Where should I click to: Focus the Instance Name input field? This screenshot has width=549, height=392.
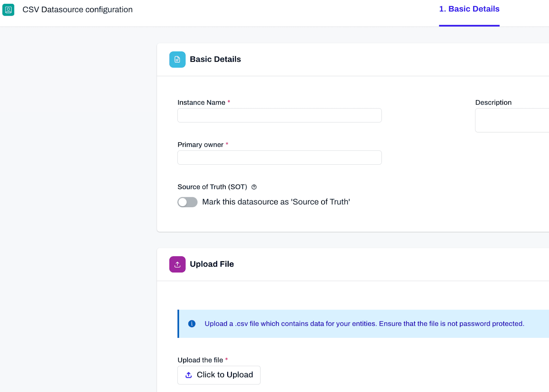(x=279, y=115)
